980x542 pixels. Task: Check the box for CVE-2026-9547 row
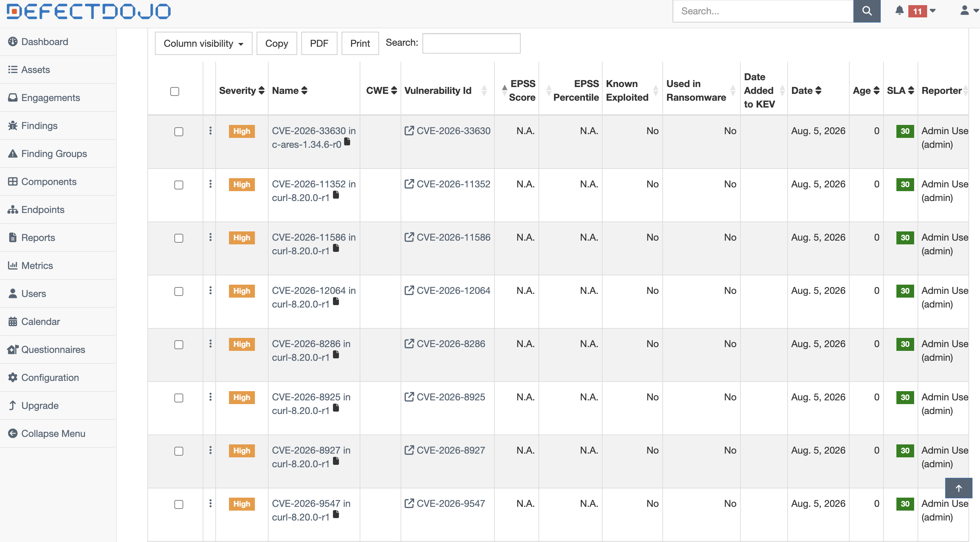(179, 505)
